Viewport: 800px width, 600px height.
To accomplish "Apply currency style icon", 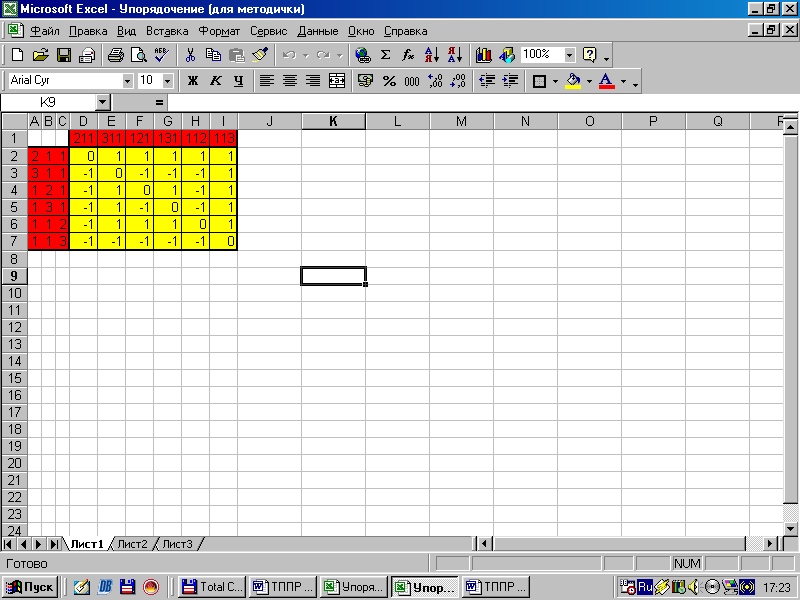I will pyautogui.click(x=365, y=81).
